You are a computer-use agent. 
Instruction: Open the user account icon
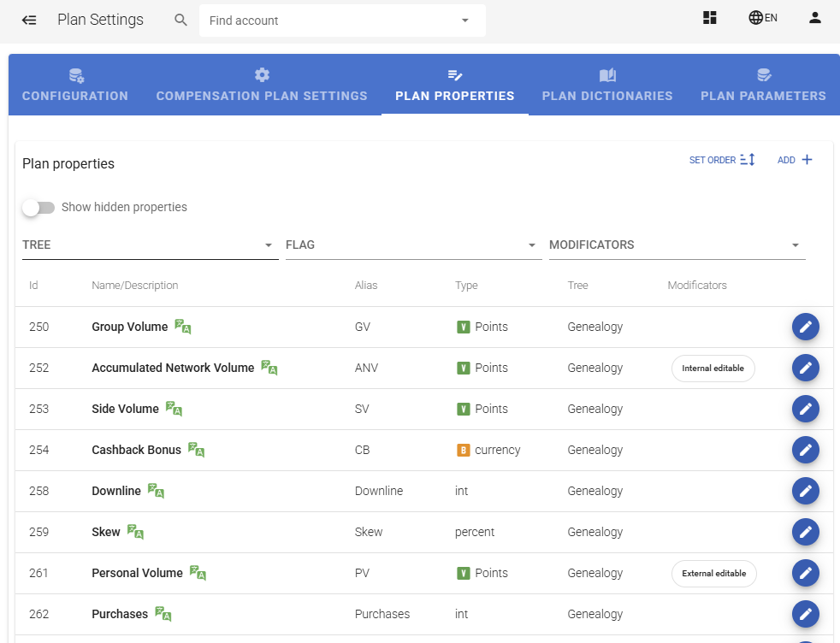tap(814, 18)
